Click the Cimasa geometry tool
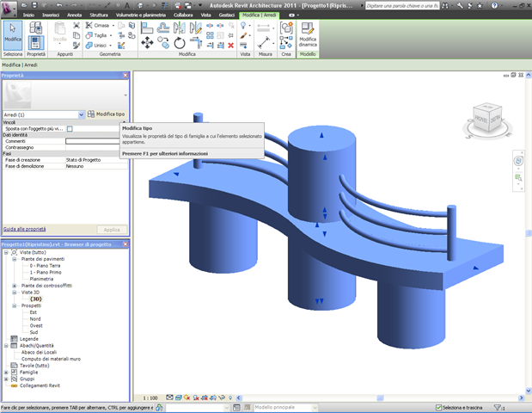This screenshot has height=413, width=532. 97,25
